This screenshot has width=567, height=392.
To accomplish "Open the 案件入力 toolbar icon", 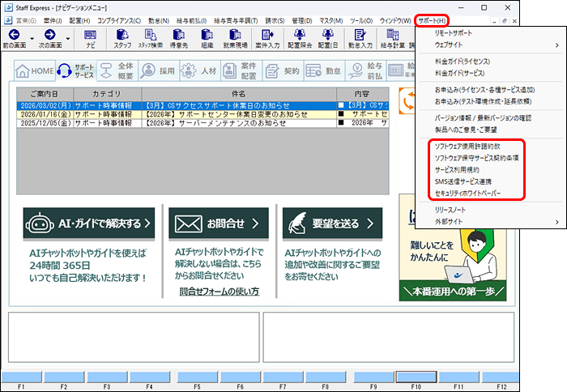I will (x=267, y=39).
